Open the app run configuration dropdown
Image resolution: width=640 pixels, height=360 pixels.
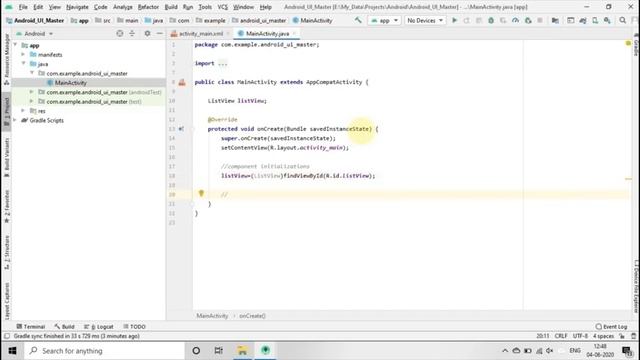pos(384,20)
